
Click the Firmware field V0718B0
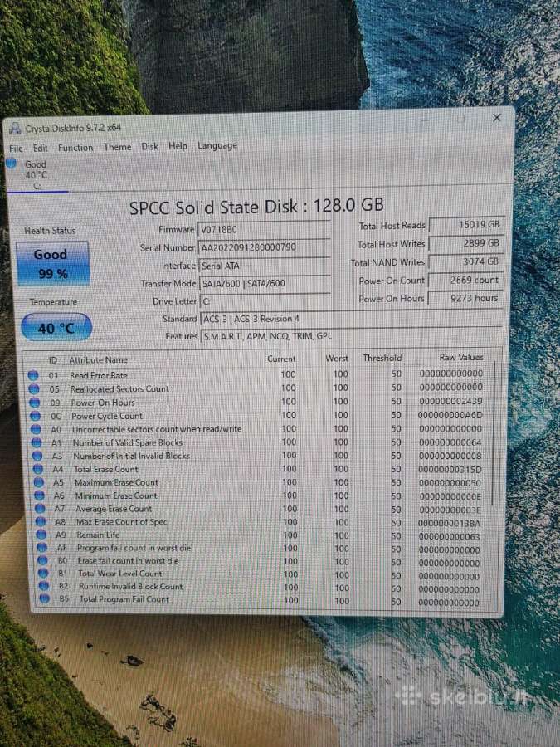click(264, 229)
